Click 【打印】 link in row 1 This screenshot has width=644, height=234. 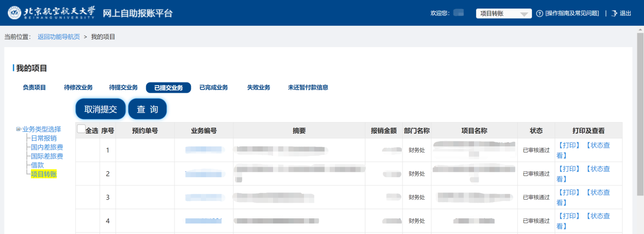pos(568,146)
